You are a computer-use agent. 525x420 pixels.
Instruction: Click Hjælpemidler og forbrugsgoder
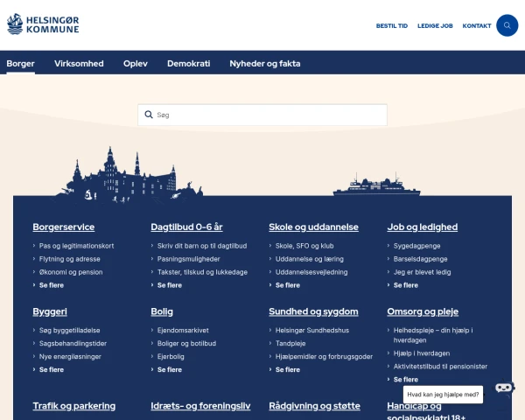(324, 356)
